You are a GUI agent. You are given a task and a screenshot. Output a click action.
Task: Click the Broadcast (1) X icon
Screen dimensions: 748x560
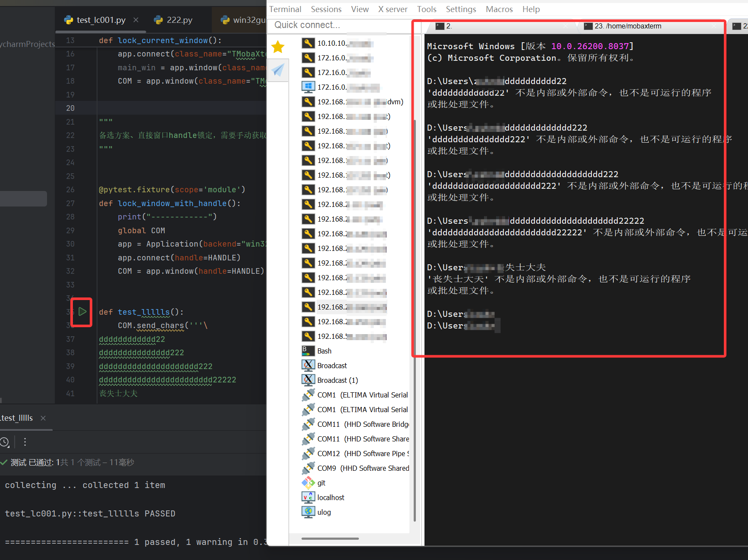click(308, 380)
